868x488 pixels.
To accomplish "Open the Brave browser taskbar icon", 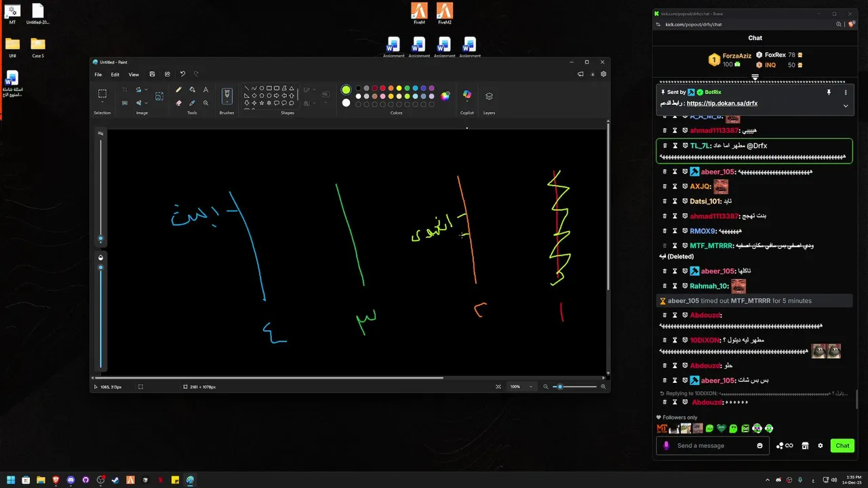I will tap(56, 480).
